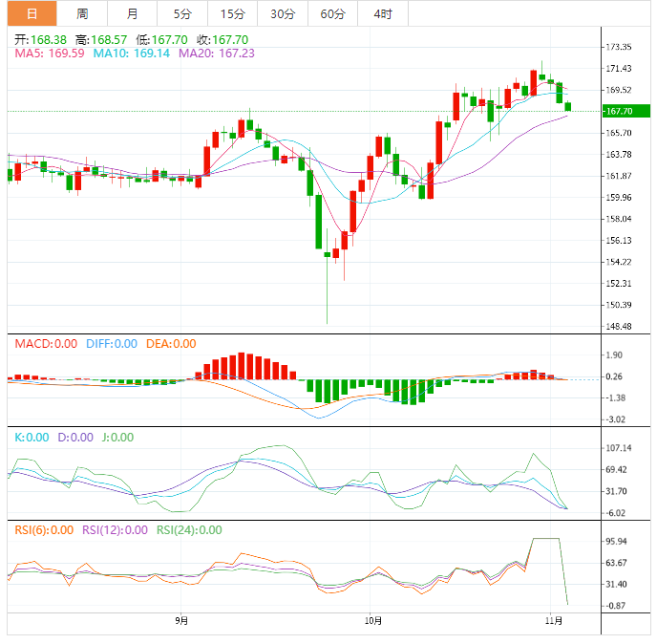
Task: Click the RSI(12):0.00 label
Action: pyautogui.click(x=115, y=530)
